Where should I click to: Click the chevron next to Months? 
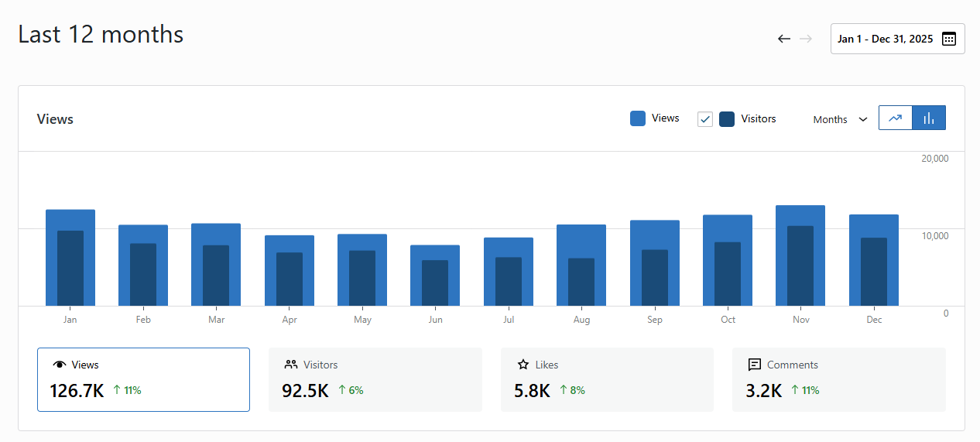(x=863, y=120)
